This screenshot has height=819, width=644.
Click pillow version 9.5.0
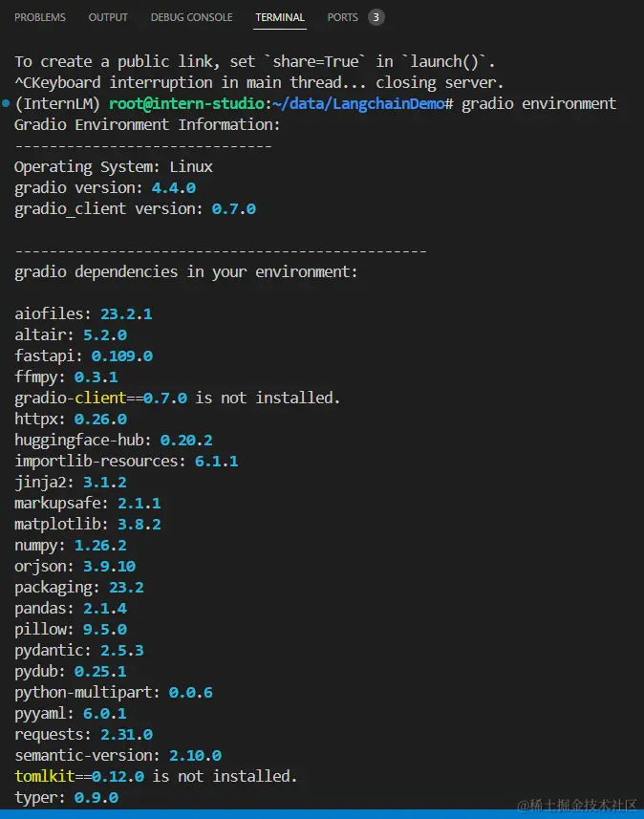[105, 630]
